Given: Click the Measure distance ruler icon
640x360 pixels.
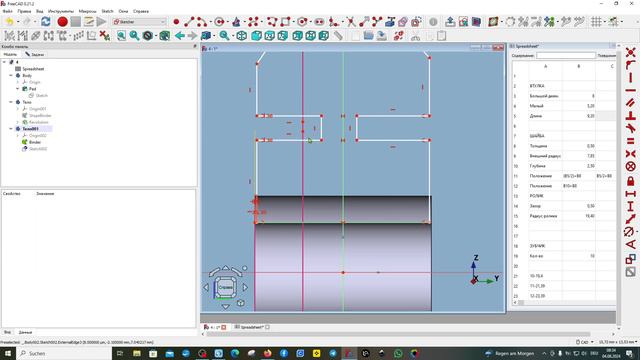Looking at the screenshot, I should pyautogui.click(x=338, y=36).
